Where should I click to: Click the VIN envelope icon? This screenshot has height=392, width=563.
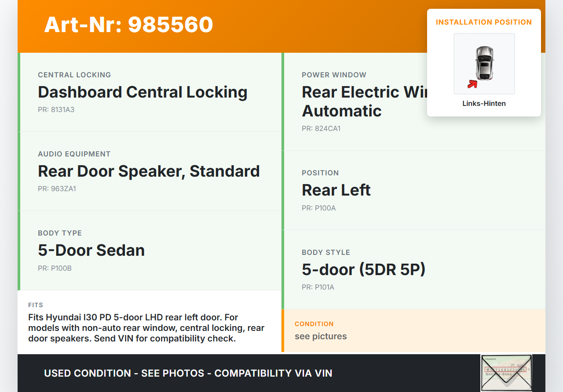(x=506, y=373)
